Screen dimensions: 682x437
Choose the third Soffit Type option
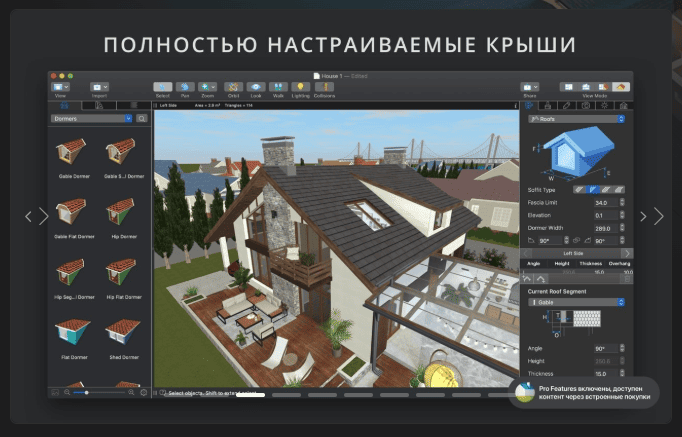point(605,190)
